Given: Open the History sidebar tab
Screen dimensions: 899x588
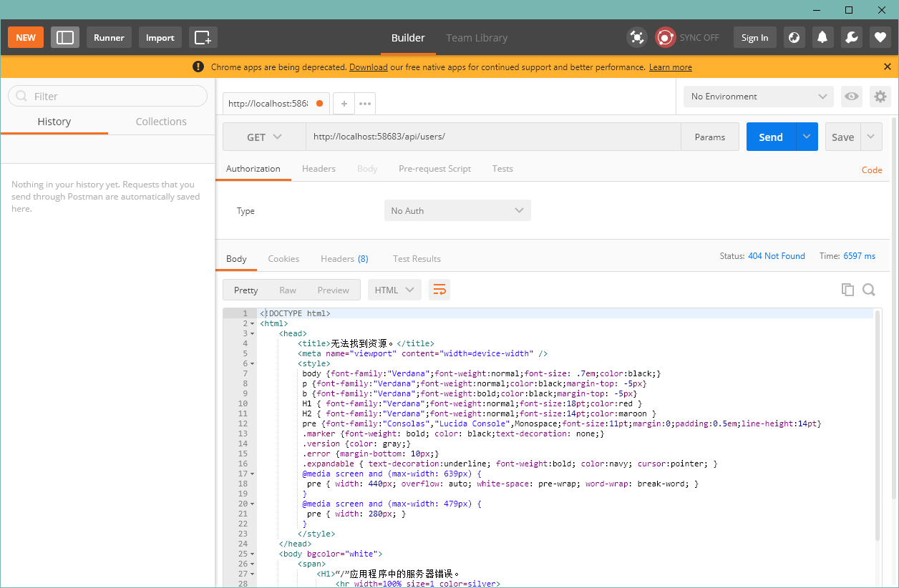Looking at the screenshot, I should (54, 122).
